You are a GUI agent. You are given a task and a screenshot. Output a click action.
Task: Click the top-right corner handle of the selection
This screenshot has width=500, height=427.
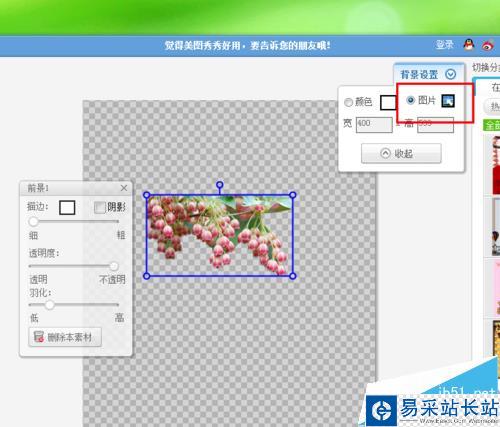(293, 195)
